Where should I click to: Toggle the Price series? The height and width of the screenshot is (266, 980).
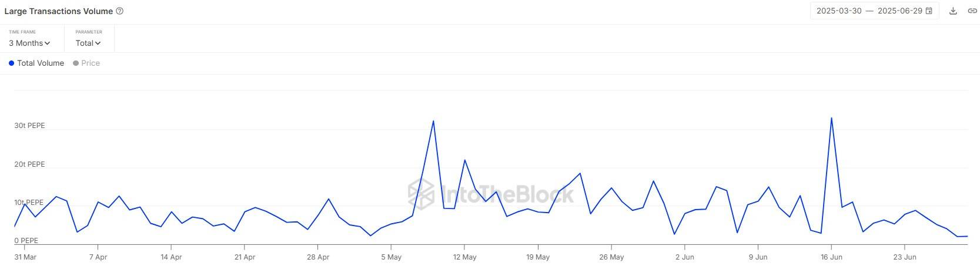pyautogui.click(x=86, y=63)
